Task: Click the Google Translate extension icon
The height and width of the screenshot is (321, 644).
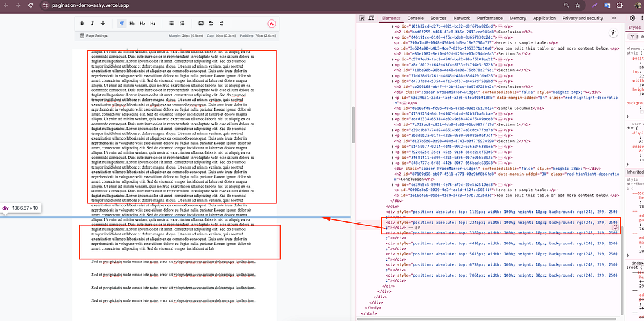Action: [607, 5]
